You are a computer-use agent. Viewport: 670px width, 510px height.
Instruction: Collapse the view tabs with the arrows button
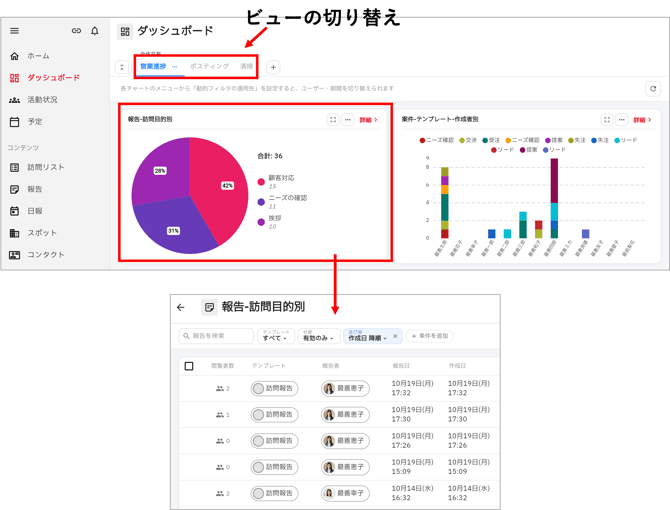[x=122, y=67]
